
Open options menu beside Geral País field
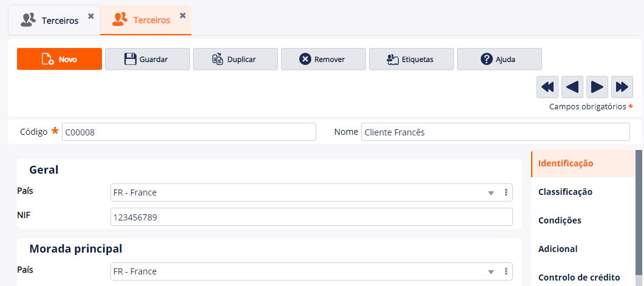(x=506, y=192)
